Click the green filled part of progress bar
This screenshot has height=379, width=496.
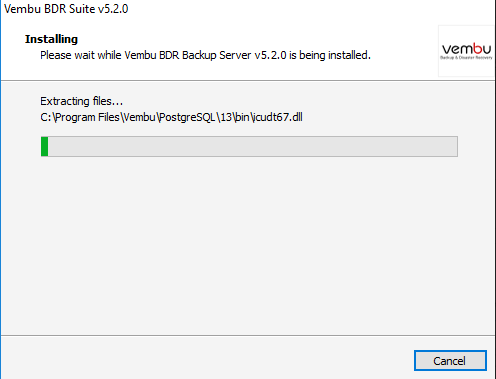[x=44, y=146]
